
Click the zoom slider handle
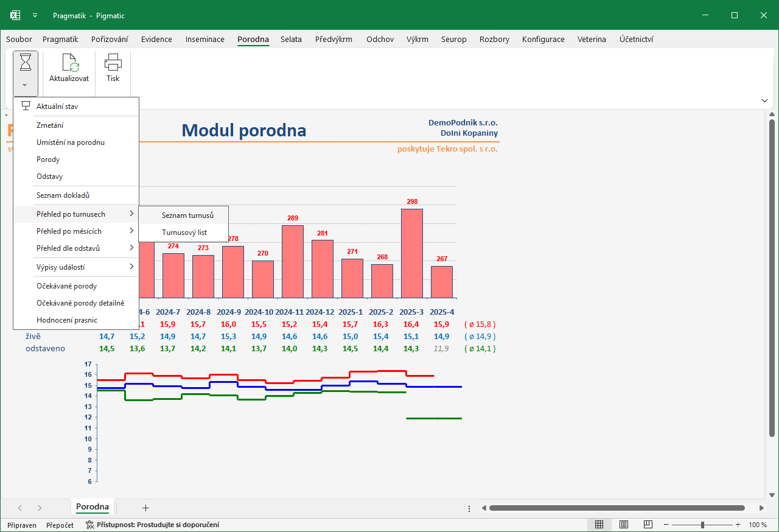[703, 525]
